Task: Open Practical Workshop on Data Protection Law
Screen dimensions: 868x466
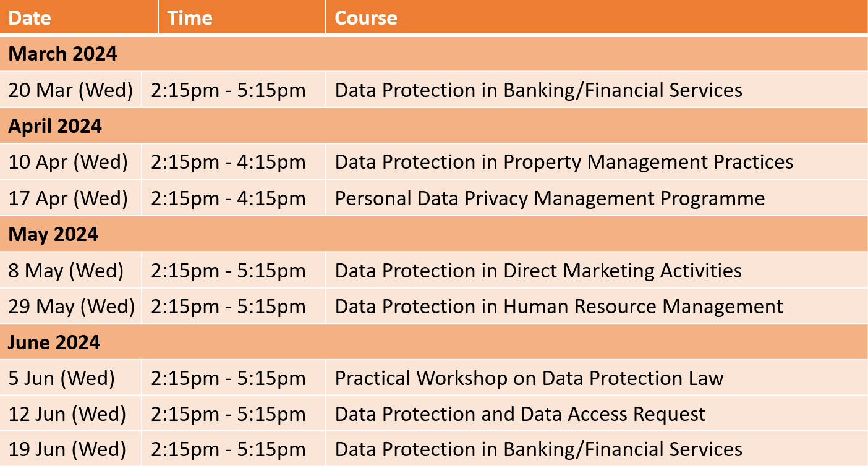Action: tap(529, 378)
